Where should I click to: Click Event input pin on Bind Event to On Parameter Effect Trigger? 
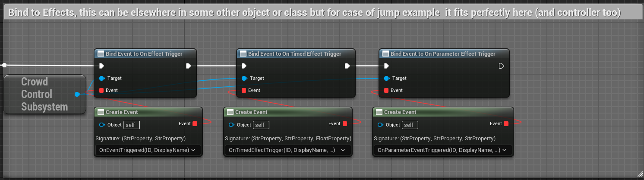[386, 91]
